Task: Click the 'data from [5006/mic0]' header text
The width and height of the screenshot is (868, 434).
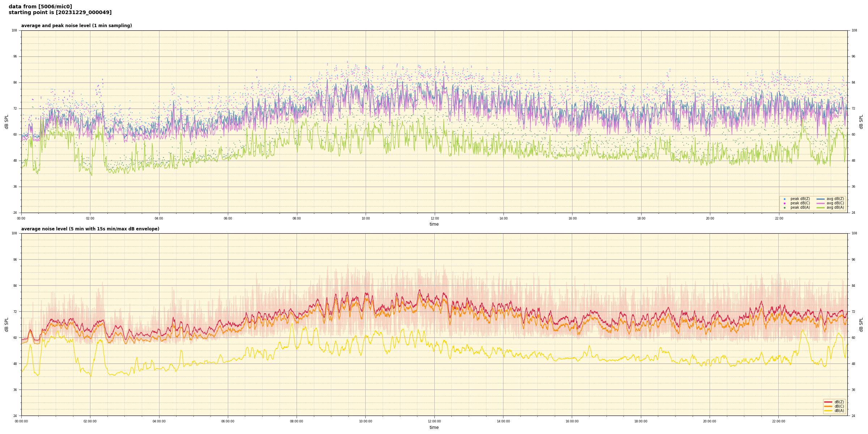Action: coord(40,7)
